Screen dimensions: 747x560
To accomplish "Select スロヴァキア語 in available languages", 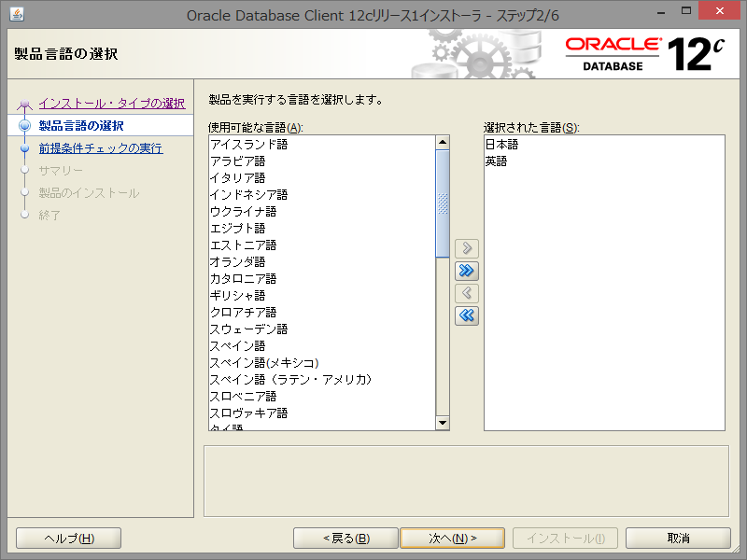I will click(322, 413).
